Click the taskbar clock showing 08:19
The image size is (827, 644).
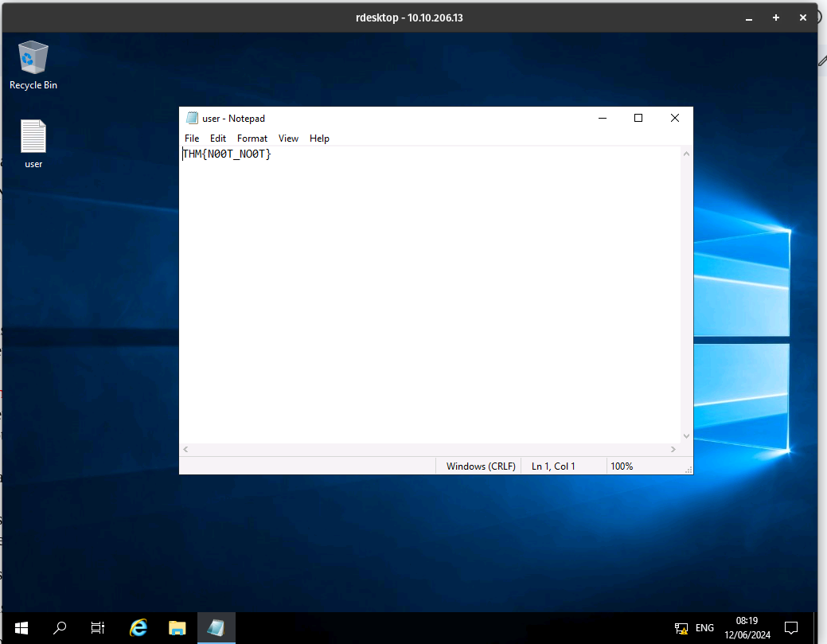tap(747, 627)
